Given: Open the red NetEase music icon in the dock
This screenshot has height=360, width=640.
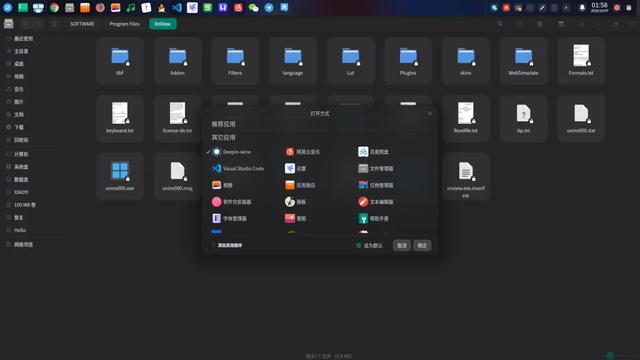Looking at the screenshot, I should tap(238, 7).
